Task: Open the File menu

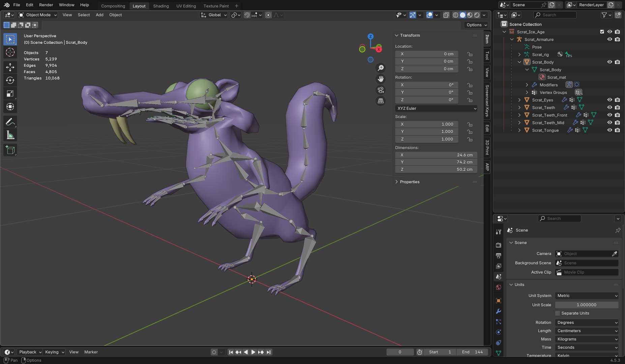Action: click(x=17, y=5)
